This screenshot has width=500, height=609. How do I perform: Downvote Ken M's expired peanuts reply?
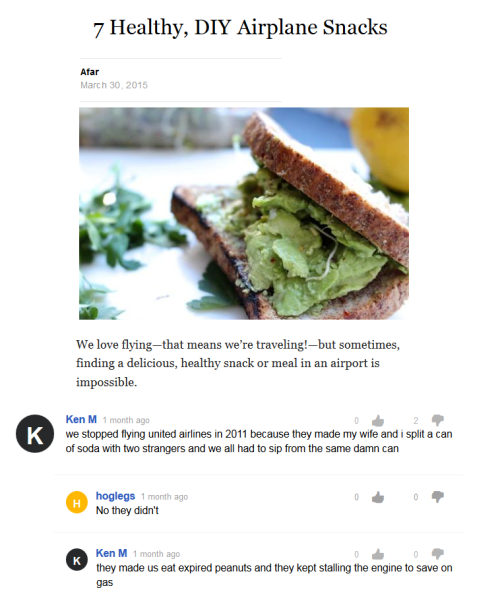click(437, 554)
